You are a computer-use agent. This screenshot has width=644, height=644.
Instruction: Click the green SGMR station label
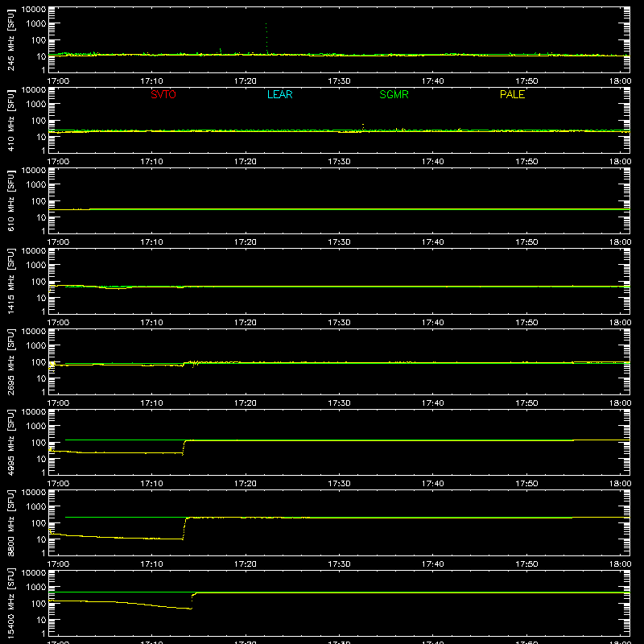click(x=394, y=94)
